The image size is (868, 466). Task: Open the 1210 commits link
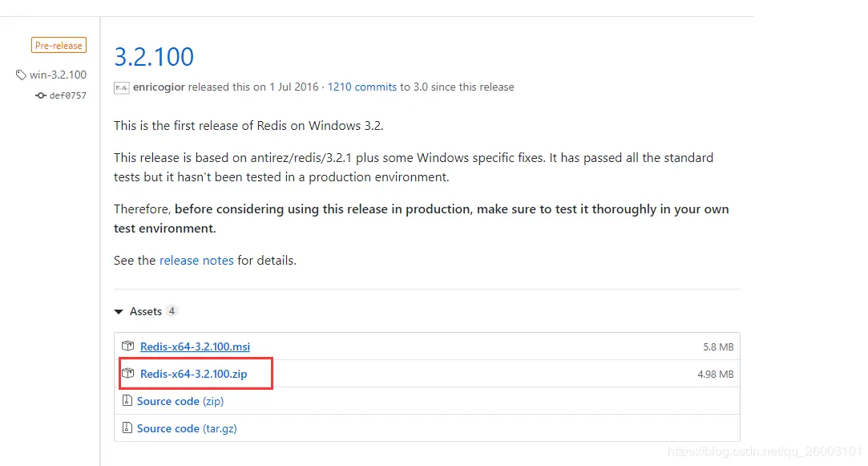(362, 87)
